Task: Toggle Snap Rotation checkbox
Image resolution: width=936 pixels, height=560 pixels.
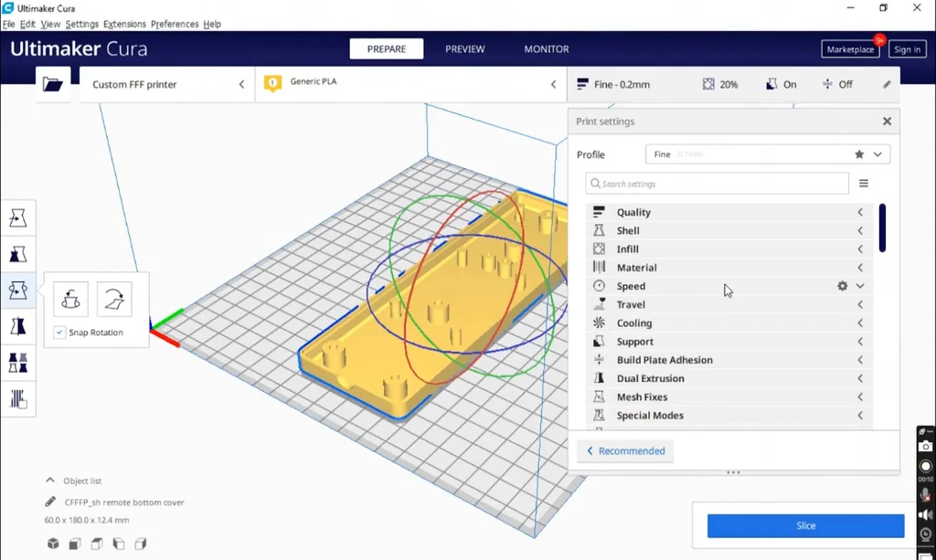Action: [x=59, y=333]
